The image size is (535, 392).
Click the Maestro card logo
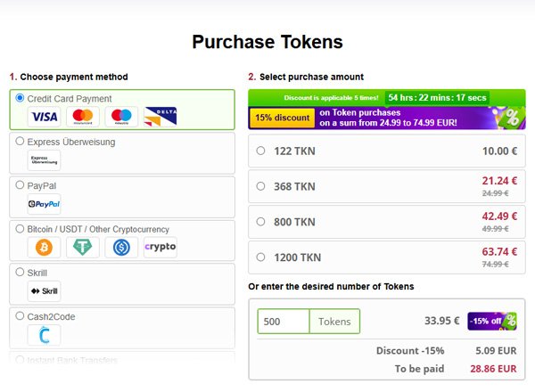click(121, 117)
